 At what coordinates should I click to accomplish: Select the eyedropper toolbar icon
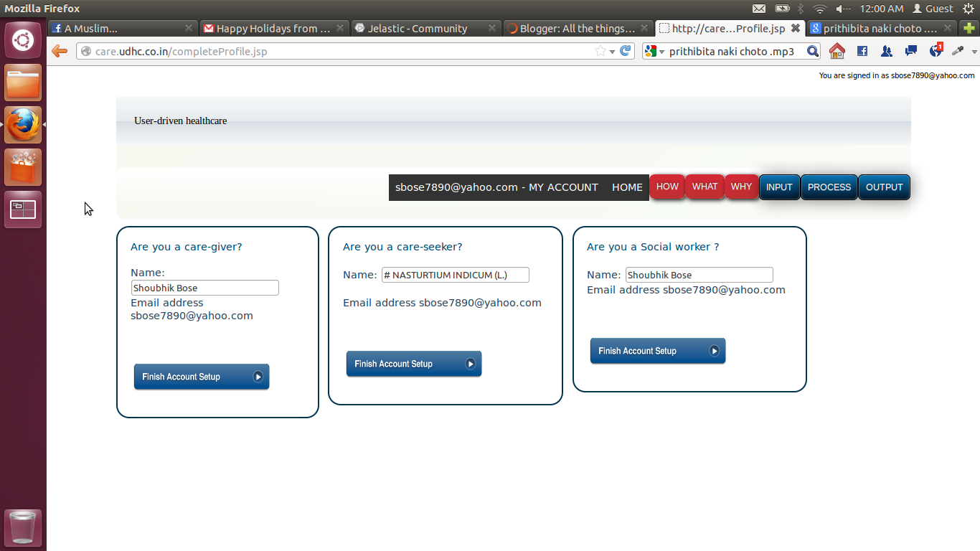(x=958, y=51)
